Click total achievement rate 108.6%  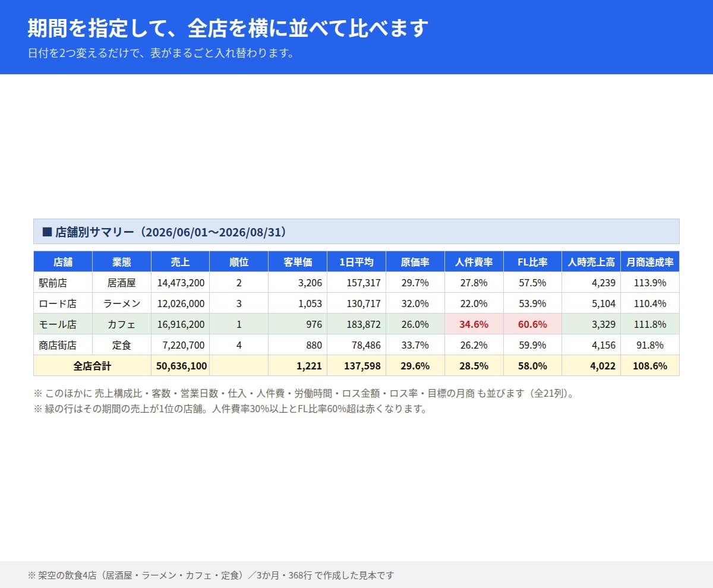click(650, 366)
